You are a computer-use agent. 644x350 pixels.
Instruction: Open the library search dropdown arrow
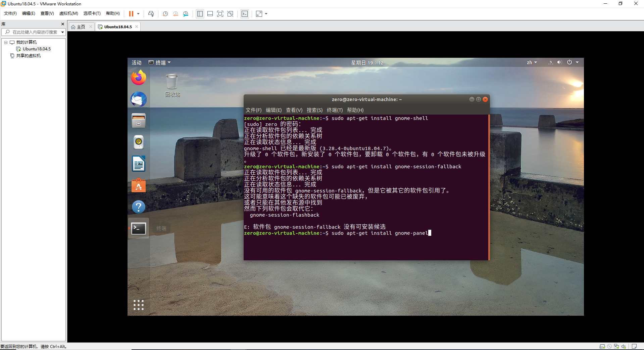pyautogui.click(x=62, y=32)
